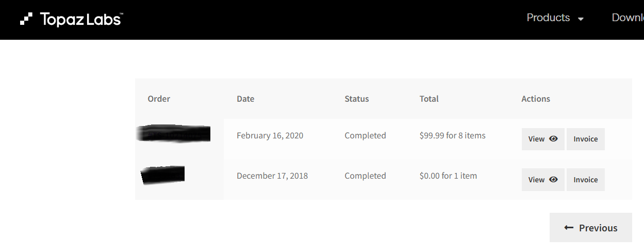Screen dimensions: 644x252
Task: Go to the Previous orders page
Action: point(591,228)
